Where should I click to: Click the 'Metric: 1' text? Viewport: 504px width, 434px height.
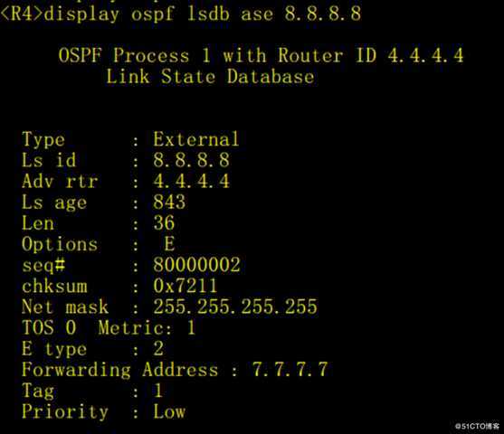pyautogui.click(x=147, y=327)
